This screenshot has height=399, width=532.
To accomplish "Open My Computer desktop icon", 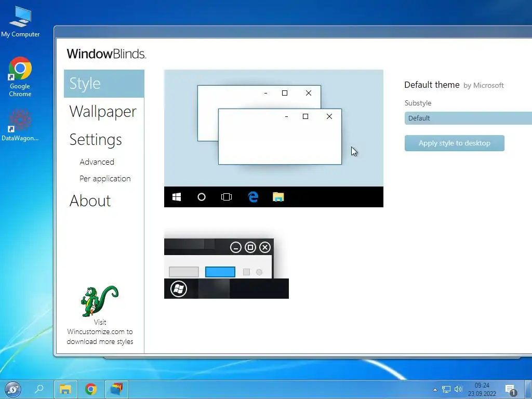I will point(20,21).
